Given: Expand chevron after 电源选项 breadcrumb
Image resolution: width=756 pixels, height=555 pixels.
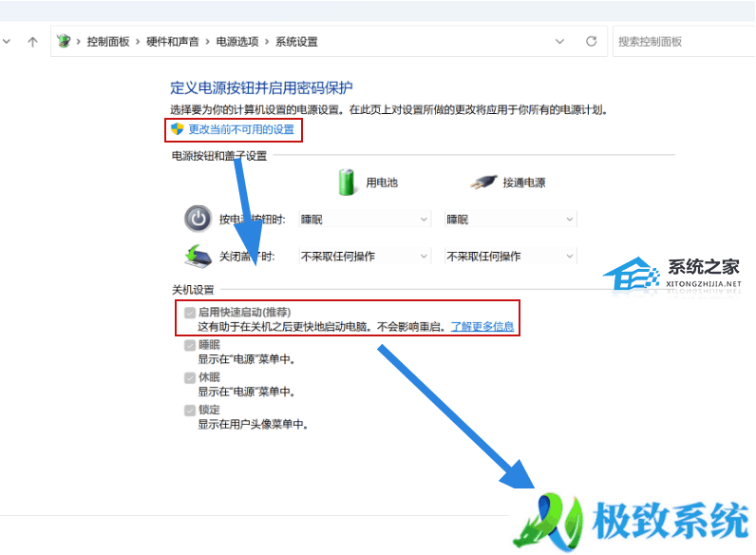Looking at the screenshot, I should (x=267, y=42).
